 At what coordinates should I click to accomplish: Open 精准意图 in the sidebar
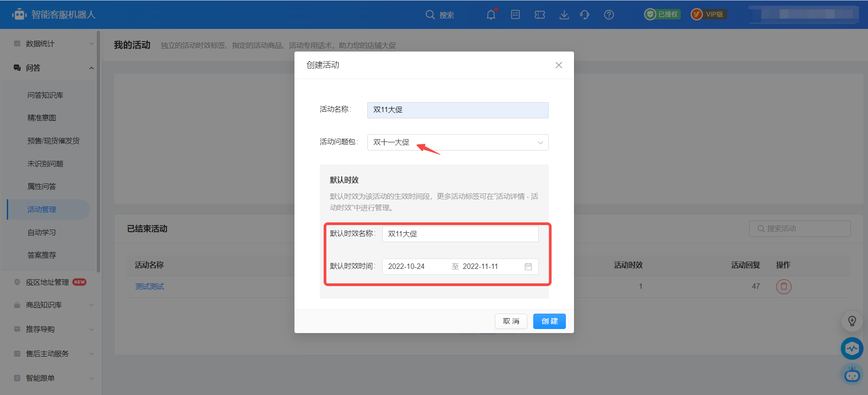(x=42, y=118)
